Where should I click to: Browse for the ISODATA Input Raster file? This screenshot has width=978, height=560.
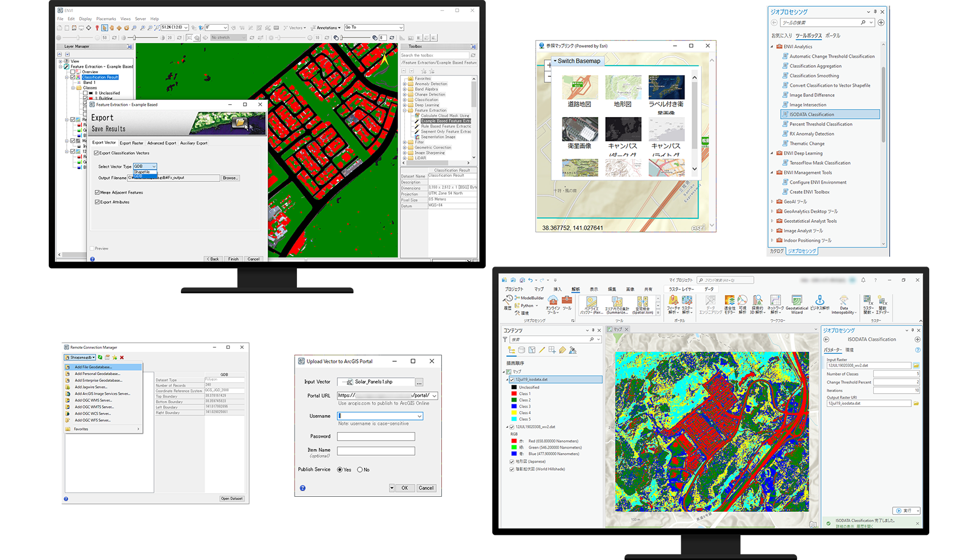coord(916,365)
